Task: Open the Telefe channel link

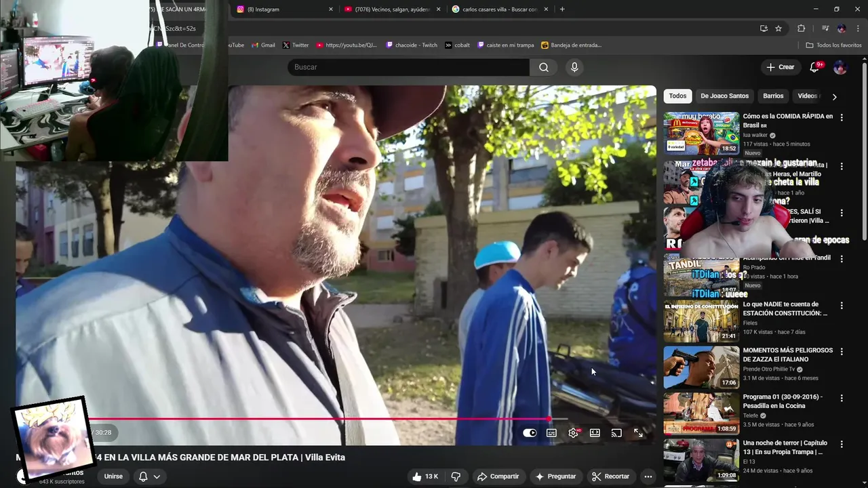Action: pyautogui.click(x=751, y=415)
